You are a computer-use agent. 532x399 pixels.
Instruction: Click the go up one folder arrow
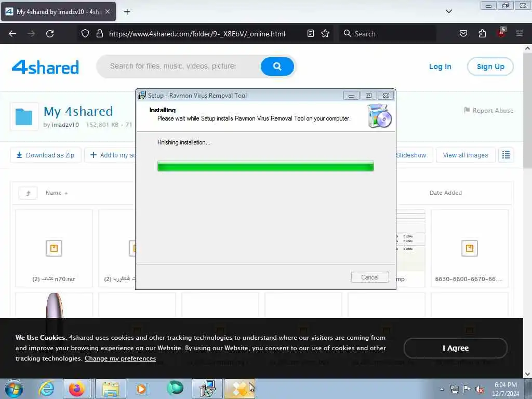[x=28, y=193]
